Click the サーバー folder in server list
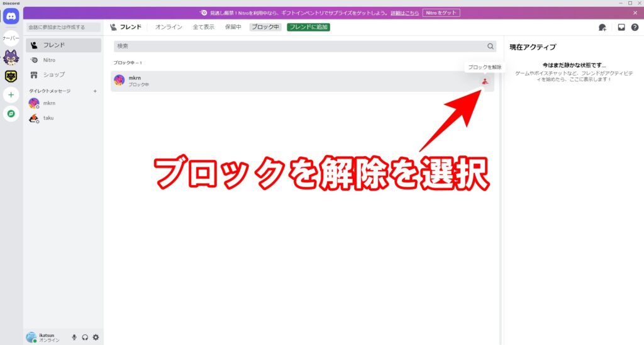The height and width of the screenshot is (345, 644). (11, 38)
